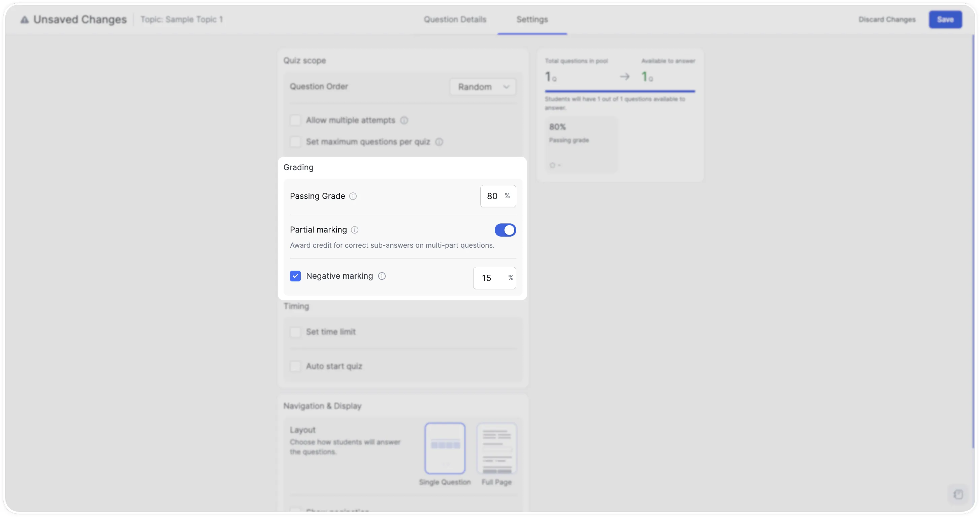
Task: Click the questions available progress bar
Action: (x=620, y=91)
